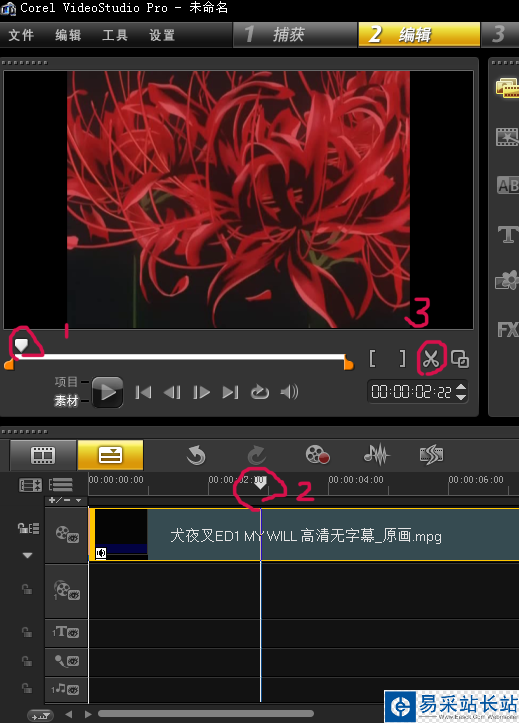Image resolution: width=519 pixels, height=723 pixels.
Task: Open the AB title library icon
Action: point(507,185)
